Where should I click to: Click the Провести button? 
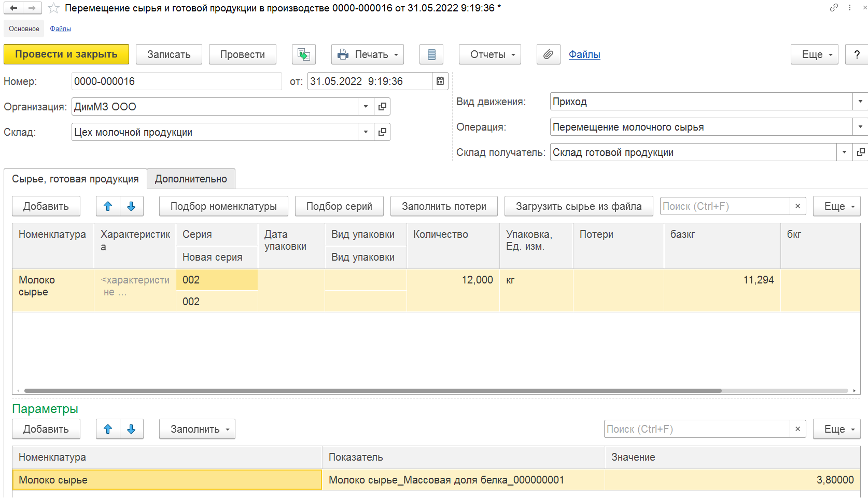pos(243,54)
